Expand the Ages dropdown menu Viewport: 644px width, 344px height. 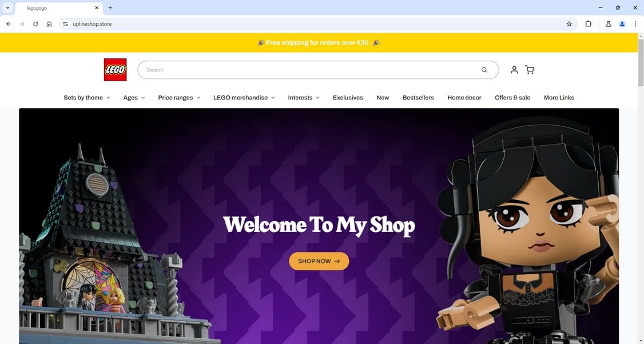pyautogui.click(x=134, y=98)
